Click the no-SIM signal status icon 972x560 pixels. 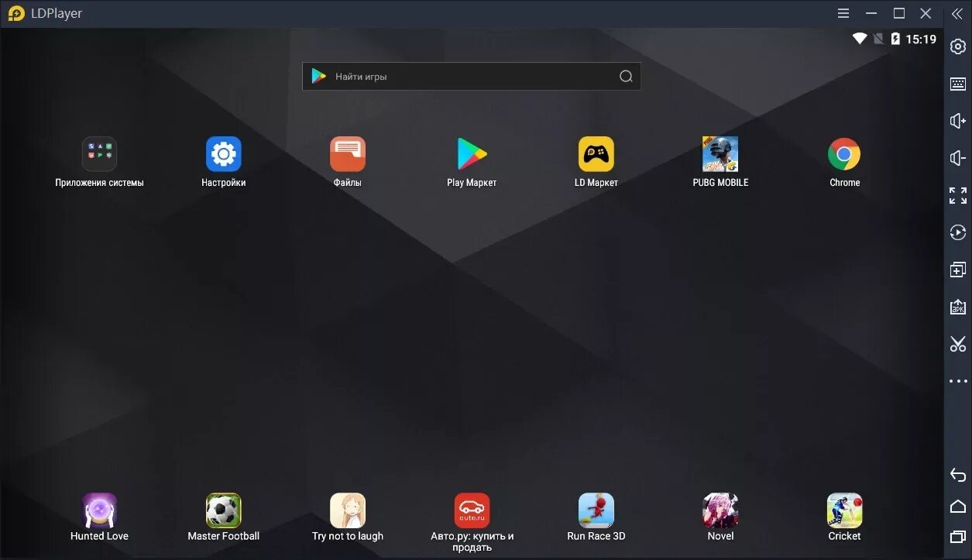[878, 39]
